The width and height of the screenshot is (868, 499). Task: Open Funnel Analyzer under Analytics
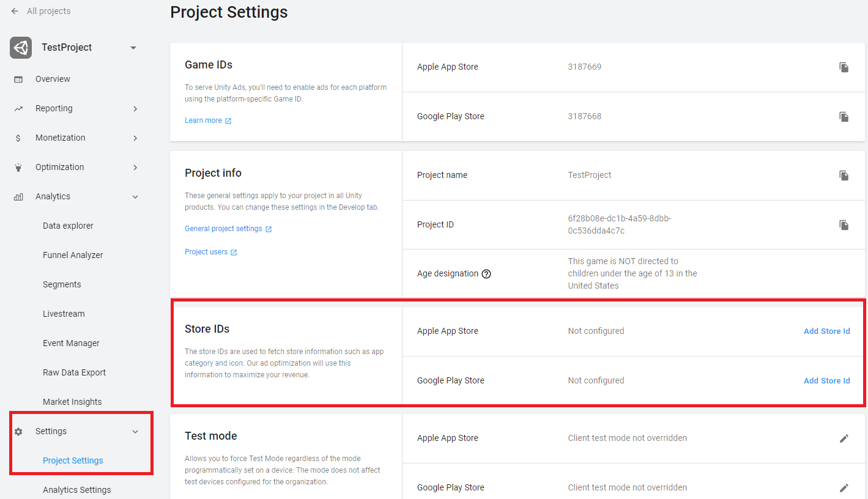coord(73,255)
